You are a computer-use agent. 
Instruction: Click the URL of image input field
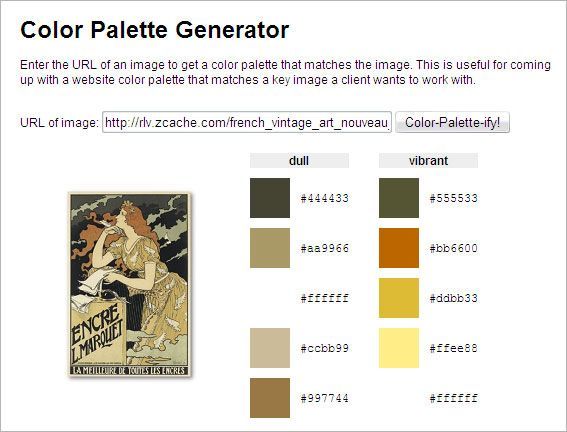pyautogui.click(x=247, y=122)
